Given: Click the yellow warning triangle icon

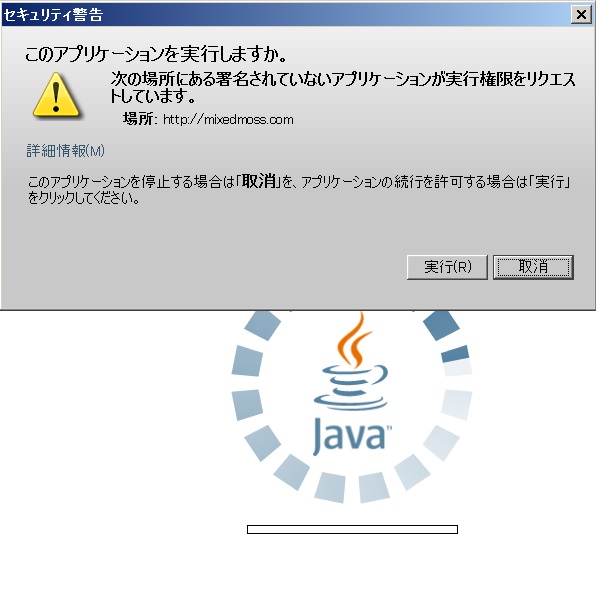Looking at the screenshot, I should 56,95.
